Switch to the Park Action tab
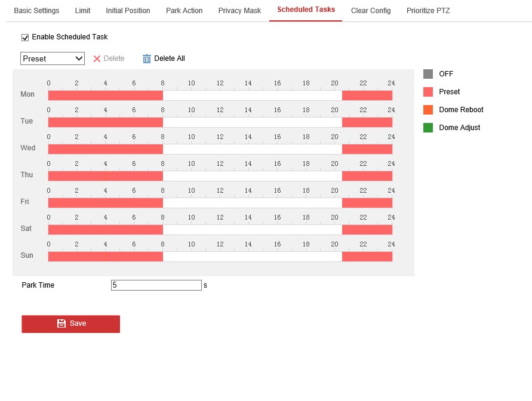The image size is (532, 401). coord(184,11)
